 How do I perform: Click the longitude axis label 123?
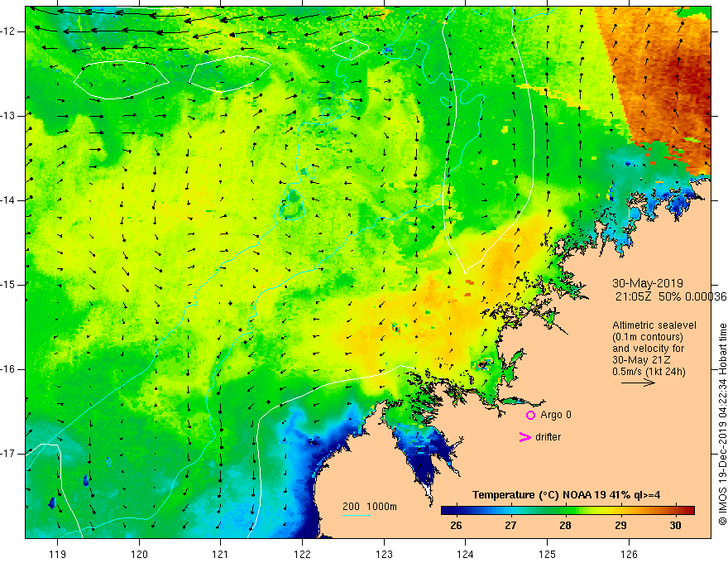click(x=384, y=554)
